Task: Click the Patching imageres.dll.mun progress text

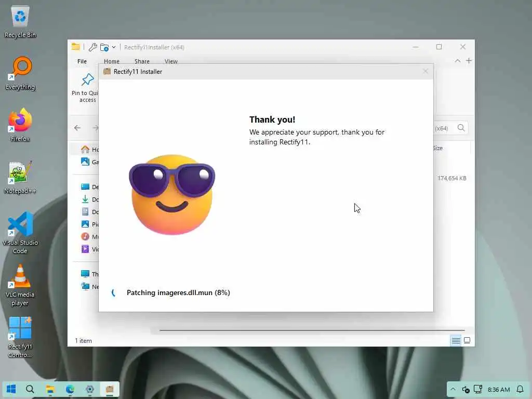Action: (x=178, y=293)
